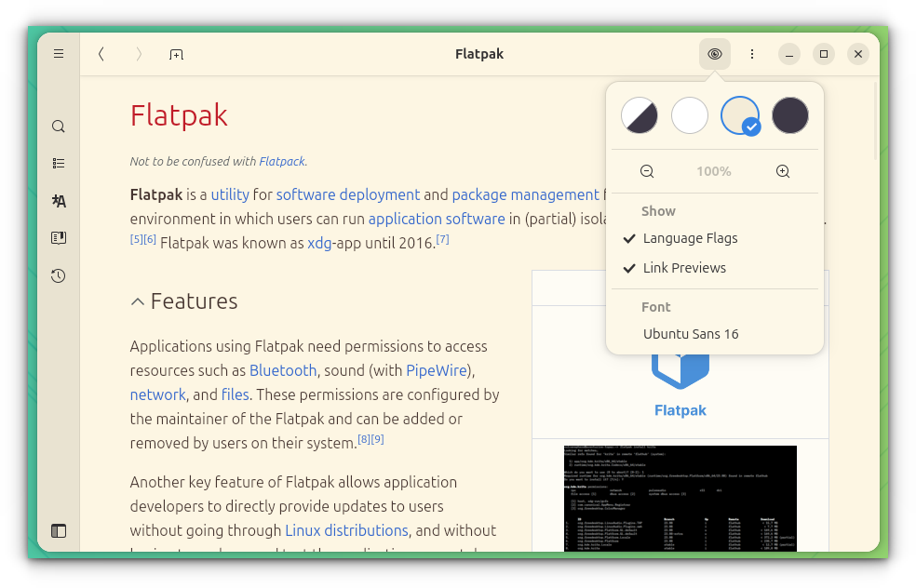This screenshot has width=916, height=588.
Task: View browsing history in the sidebar
Action: [59, 275]
